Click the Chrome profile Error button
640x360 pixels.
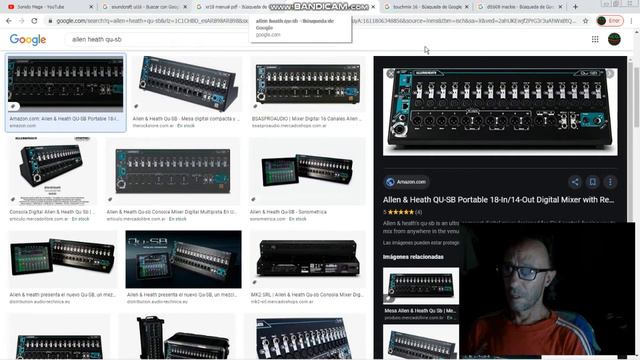pos(610,21)
